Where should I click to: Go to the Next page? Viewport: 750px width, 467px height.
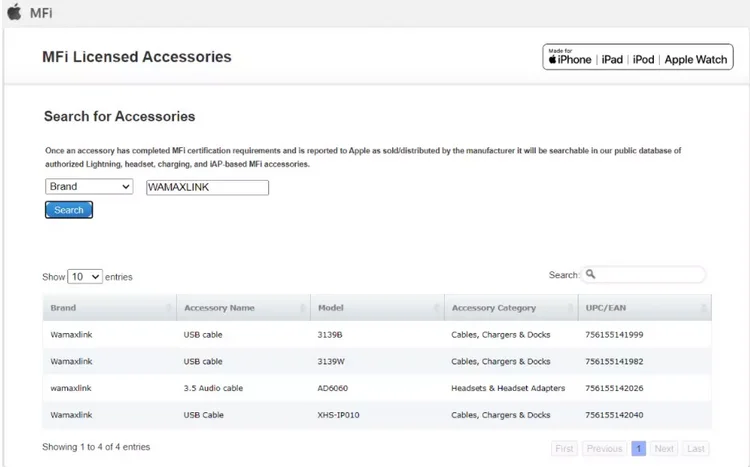coord(664,449)
